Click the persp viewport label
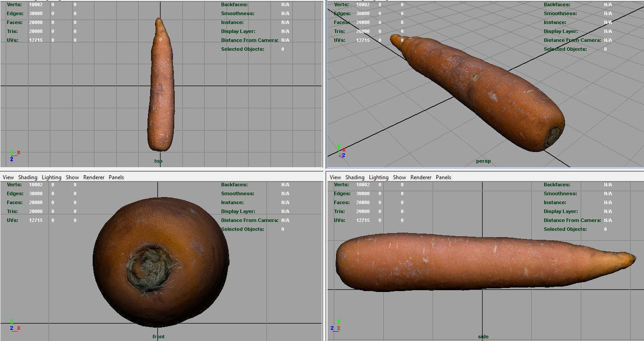The image size is (644, 341). [x=483, y=161]
